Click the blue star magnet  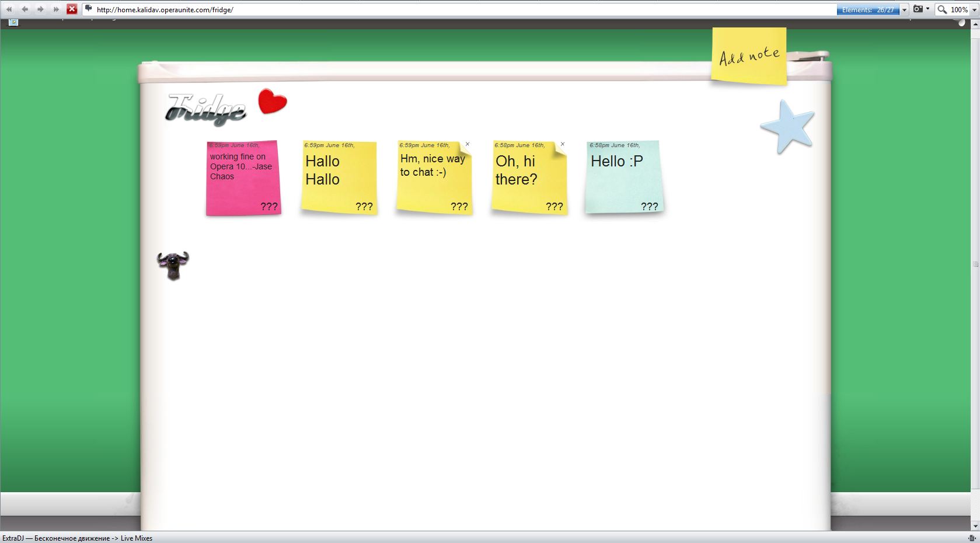(787, 127)
